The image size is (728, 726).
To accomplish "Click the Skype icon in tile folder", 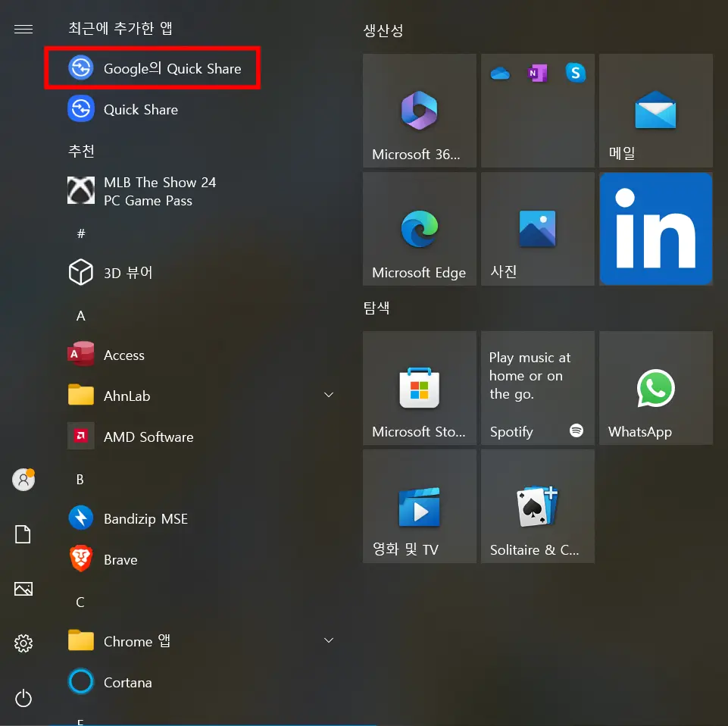I will tap(576, 73).
